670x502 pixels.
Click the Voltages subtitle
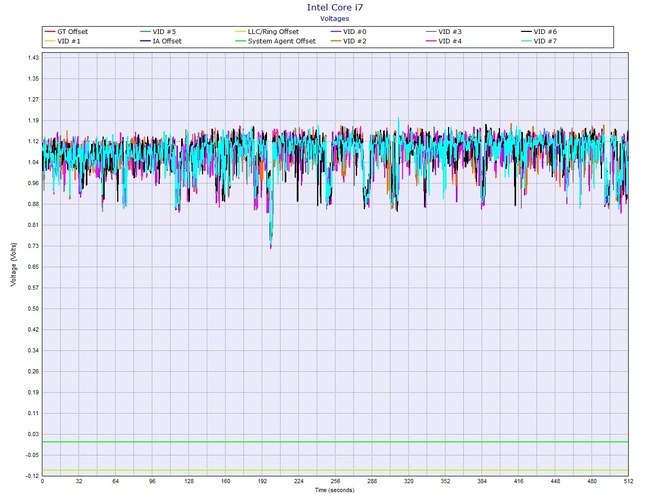pyautogui.click(x=335, y=18)
